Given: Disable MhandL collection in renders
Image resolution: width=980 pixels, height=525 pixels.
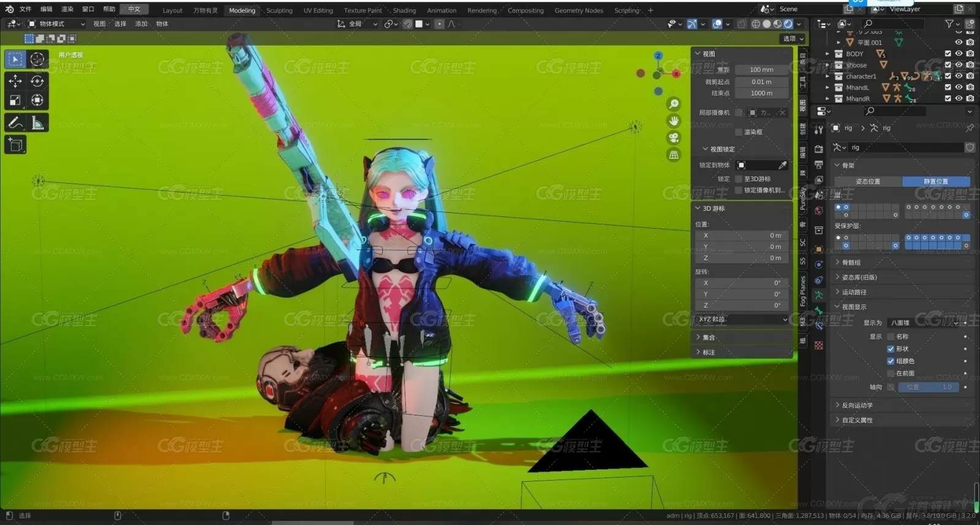Looking at the screenshot, I should (970, 87).
